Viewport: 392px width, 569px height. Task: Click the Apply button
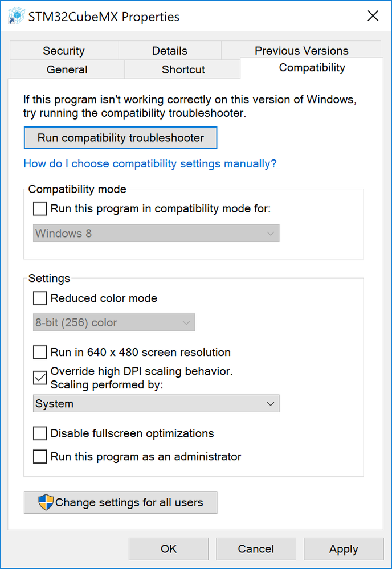pyautogui.click(x=344, y=549)
